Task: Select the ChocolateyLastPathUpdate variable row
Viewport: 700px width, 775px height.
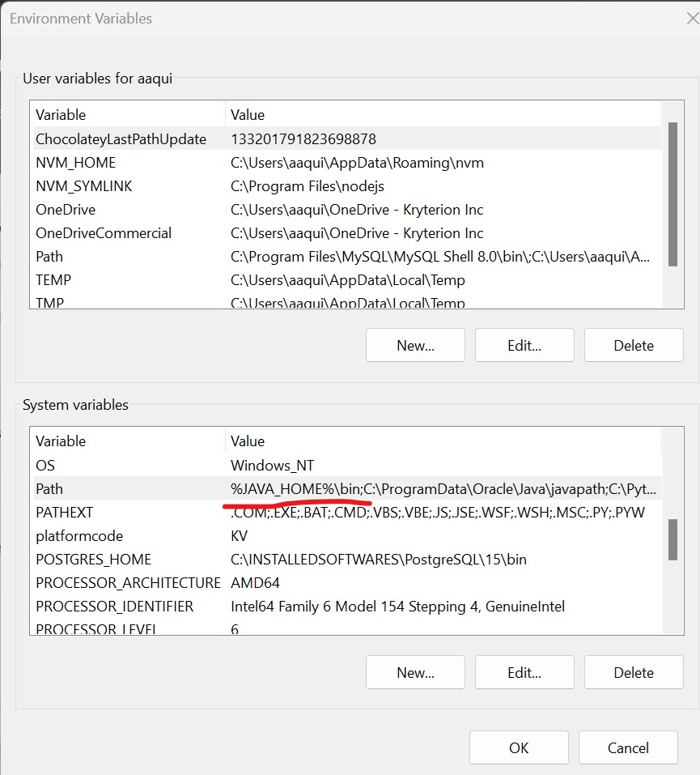Action: click(121, 139)
